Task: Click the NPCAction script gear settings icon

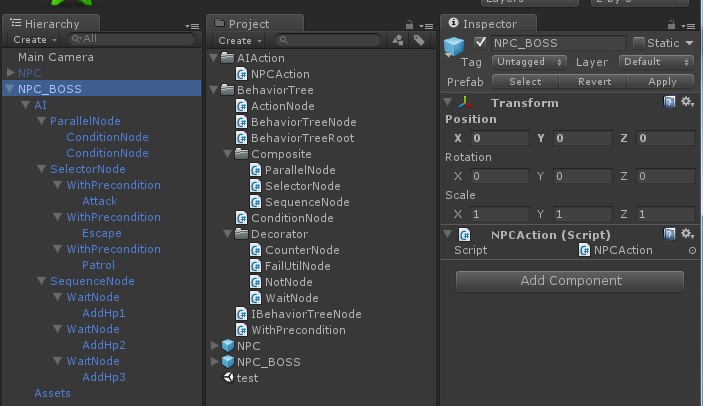Action: 687,234
